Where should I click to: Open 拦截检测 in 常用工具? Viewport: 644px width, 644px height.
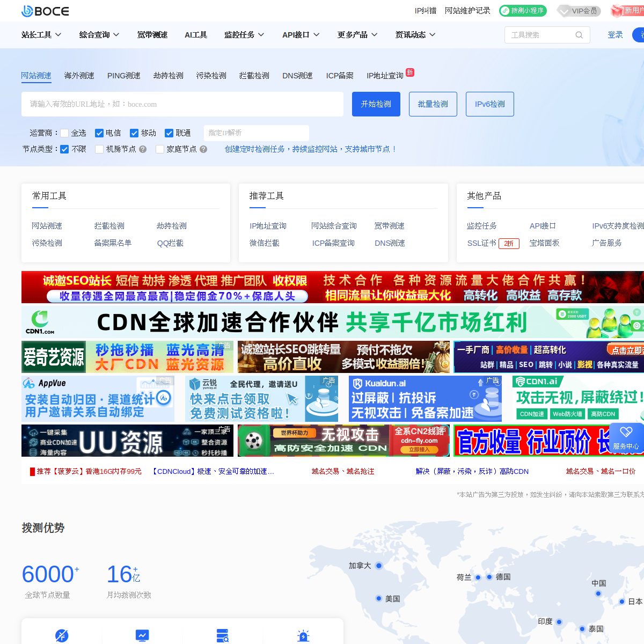pyautogui.click(x=109, y=226)
